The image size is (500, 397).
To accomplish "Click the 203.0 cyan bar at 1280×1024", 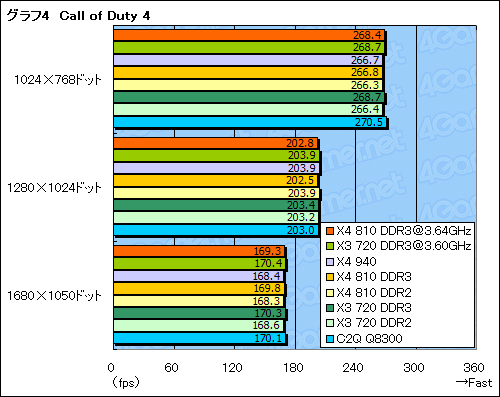I will 216,230.
